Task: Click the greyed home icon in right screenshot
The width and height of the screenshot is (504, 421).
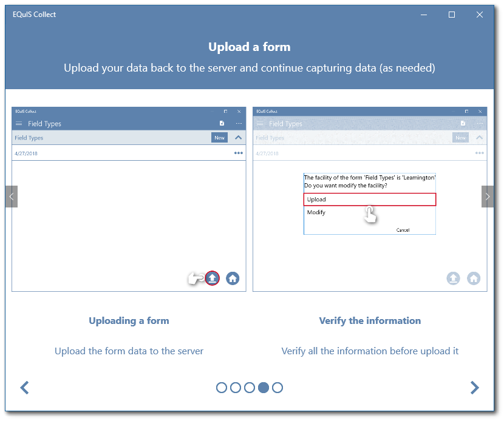Action: [474, 278]
